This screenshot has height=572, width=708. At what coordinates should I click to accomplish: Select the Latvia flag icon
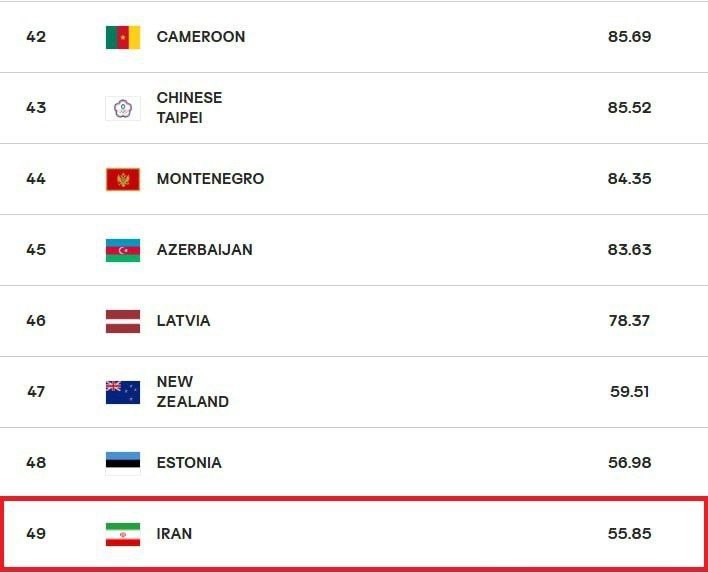[123, 321]
